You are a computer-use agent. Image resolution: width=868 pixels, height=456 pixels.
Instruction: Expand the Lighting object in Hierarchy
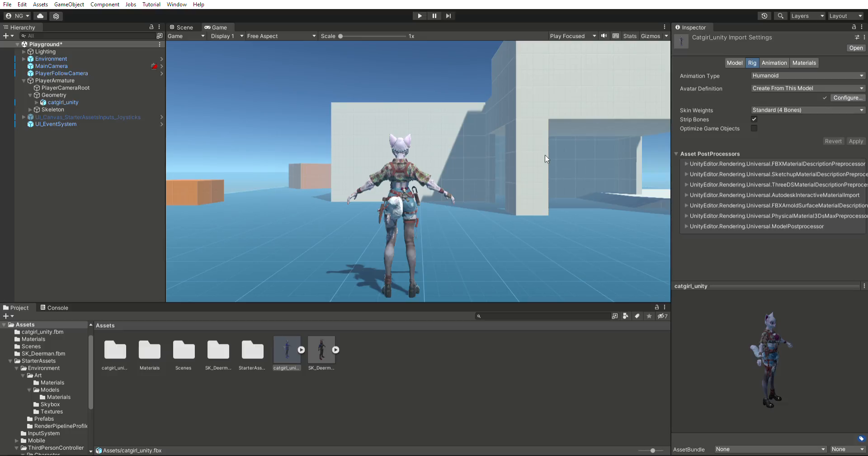[x=24, y=52]
